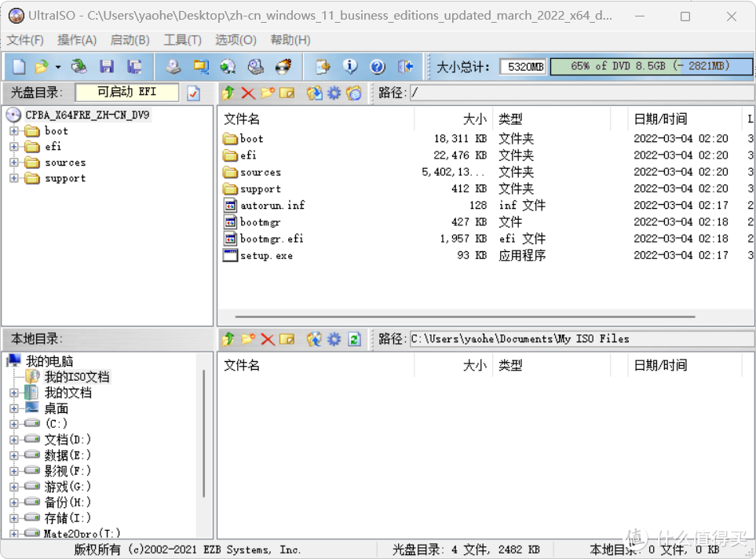Click the Extract icon in disc pane

pyautogui.click(x=314, y=93)
